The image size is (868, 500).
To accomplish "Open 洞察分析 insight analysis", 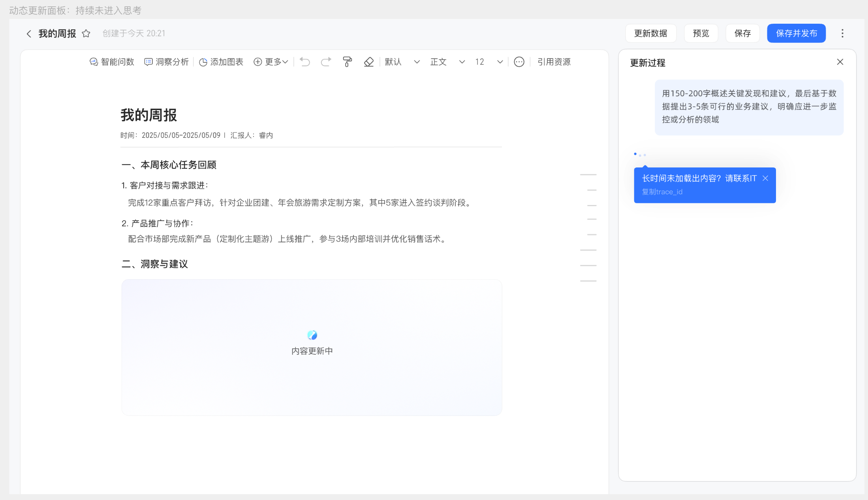I will tap(166, 62).
